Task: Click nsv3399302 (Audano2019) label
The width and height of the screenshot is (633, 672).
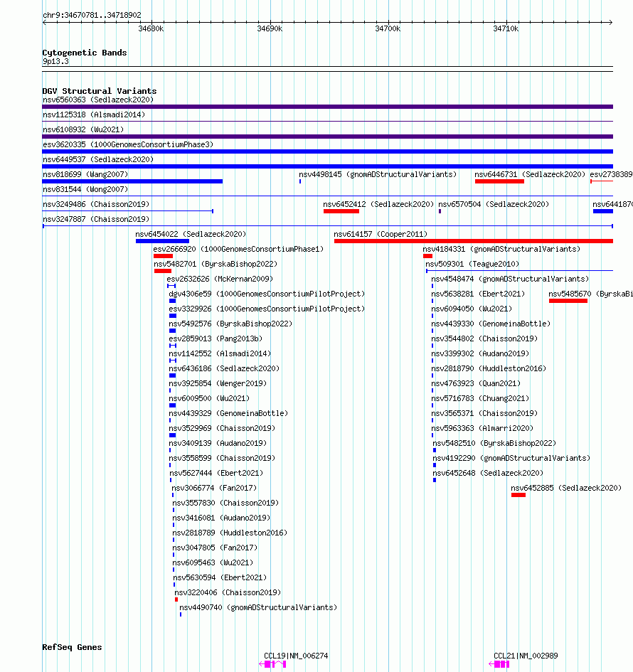Action: 480,354
